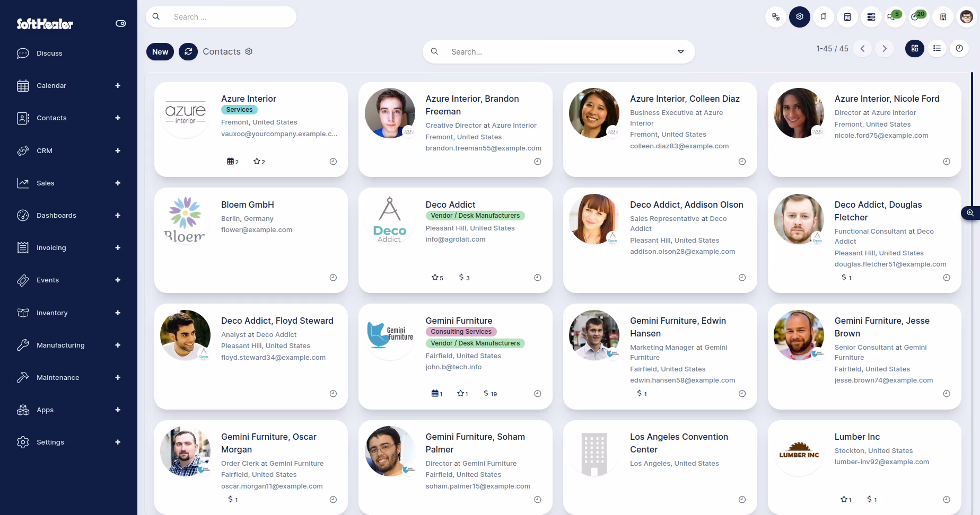Click the New contact button
Image resolution: width=980 pixels, height=515 pixels.
tap(160, 52)
